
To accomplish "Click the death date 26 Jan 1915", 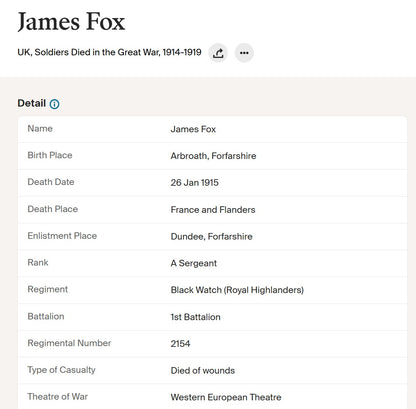I will (195, 183).
